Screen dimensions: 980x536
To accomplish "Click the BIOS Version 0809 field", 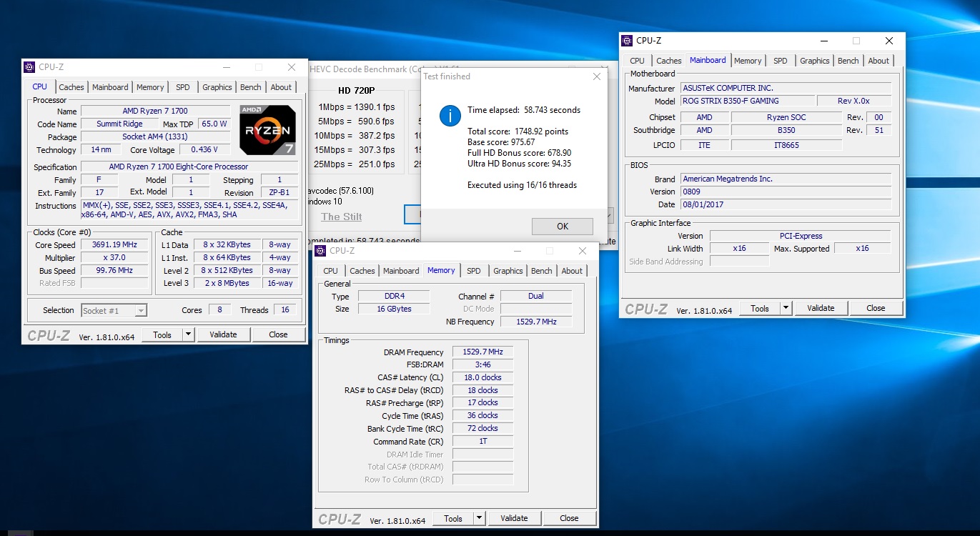I will pyautogui.click(x=786, y=192).
